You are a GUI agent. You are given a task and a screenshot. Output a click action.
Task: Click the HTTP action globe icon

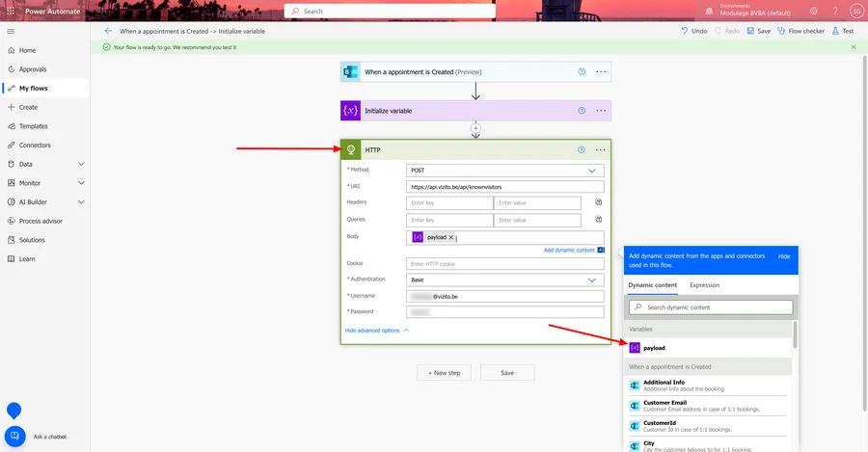tap(350, 150)
